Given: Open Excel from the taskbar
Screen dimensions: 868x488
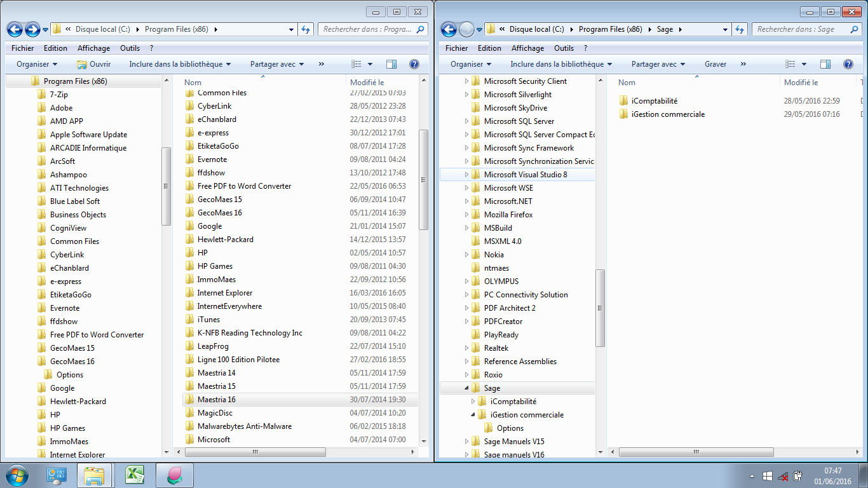Looking at the screenshot, I should pos(134,475).
